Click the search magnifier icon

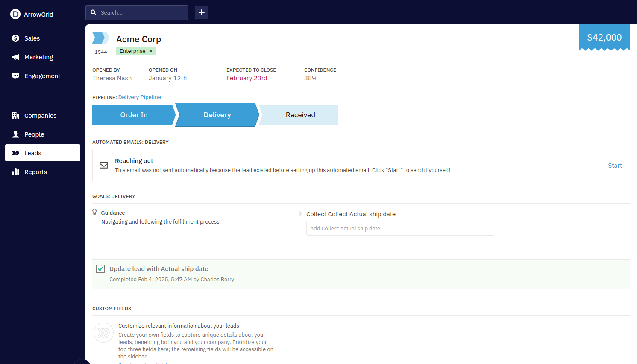tap(94, 12)
